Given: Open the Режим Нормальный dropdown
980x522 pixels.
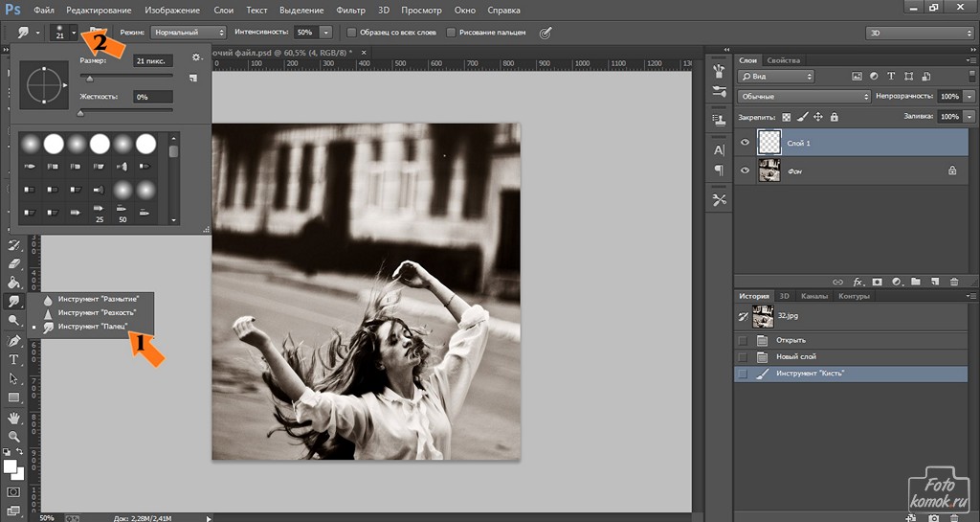Looking at the screenshot, I should (187, 33).
